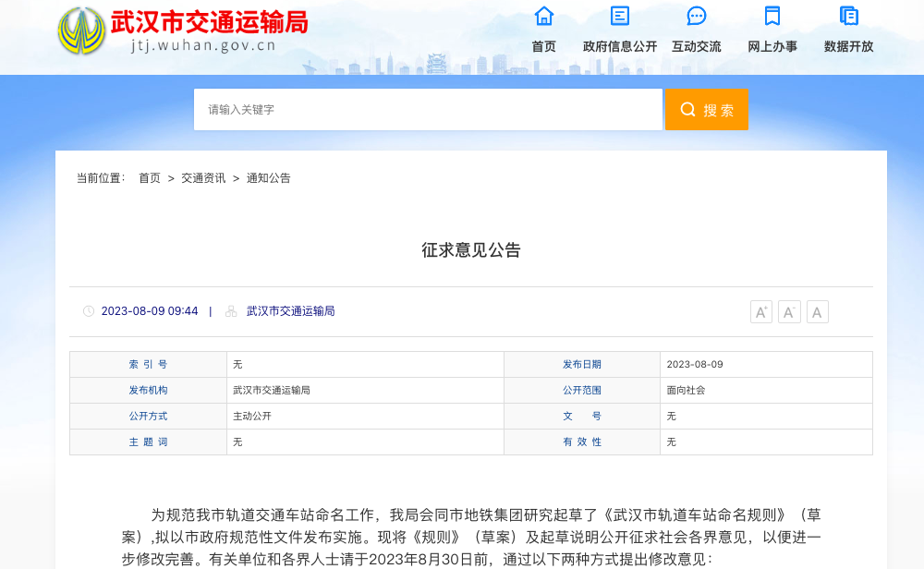Click the home icon above 首页
Image resolution: width=924 pixels, height=569 pixels.
543,16
